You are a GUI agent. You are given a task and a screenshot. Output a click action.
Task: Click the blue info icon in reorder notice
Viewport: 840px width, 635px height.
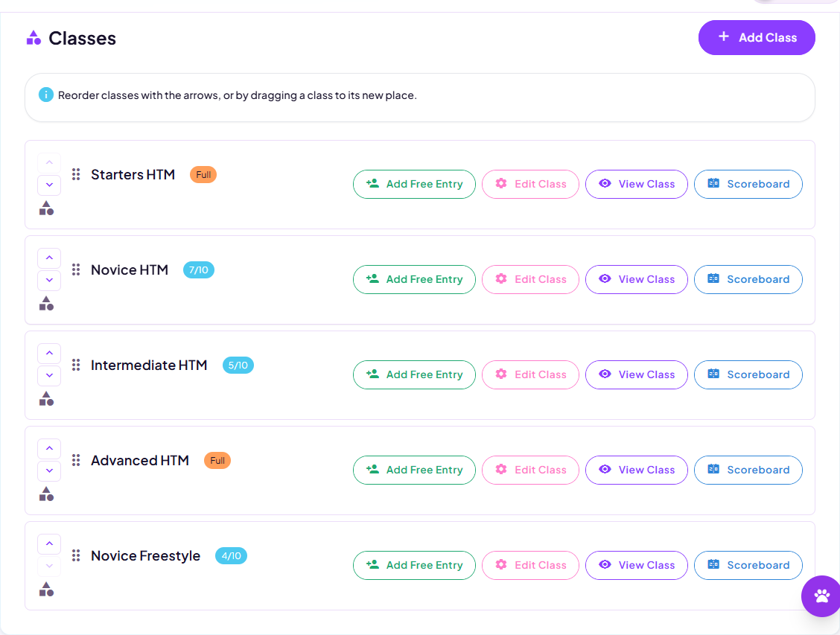click(x=46, y=95)
